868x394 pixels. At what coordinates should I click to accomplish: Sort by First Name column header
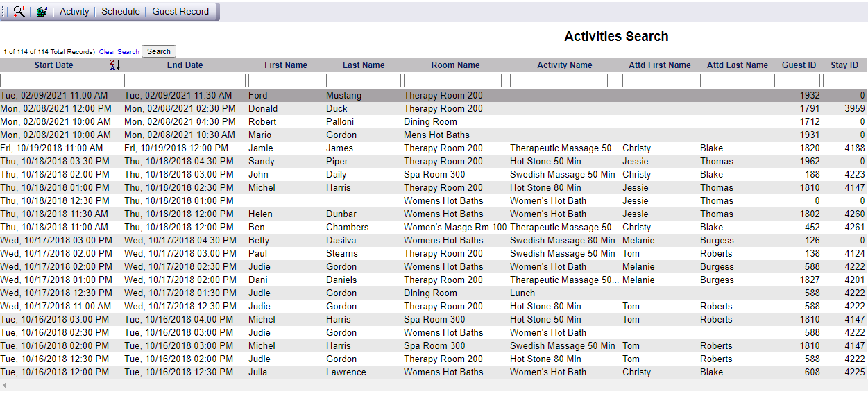(x=286, y=65)
